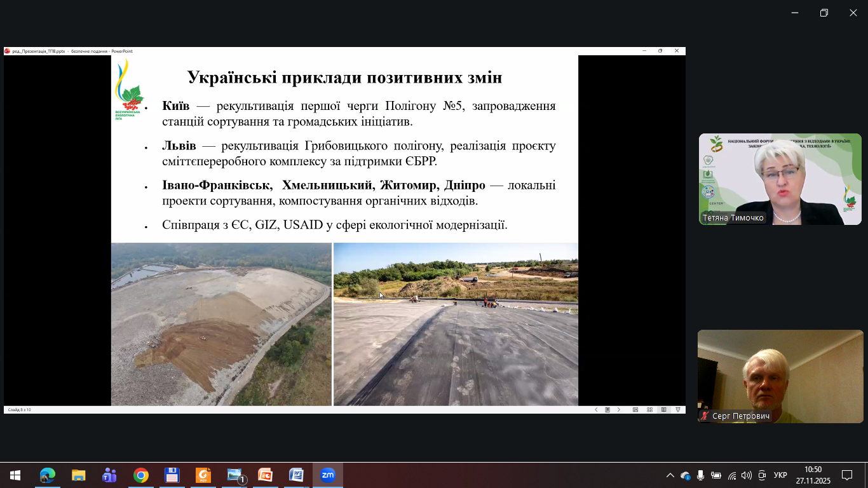Open the volume control in tray
The height and width of the screenshot is (488, 868).
pyautogui.click(x=747, y=475)
